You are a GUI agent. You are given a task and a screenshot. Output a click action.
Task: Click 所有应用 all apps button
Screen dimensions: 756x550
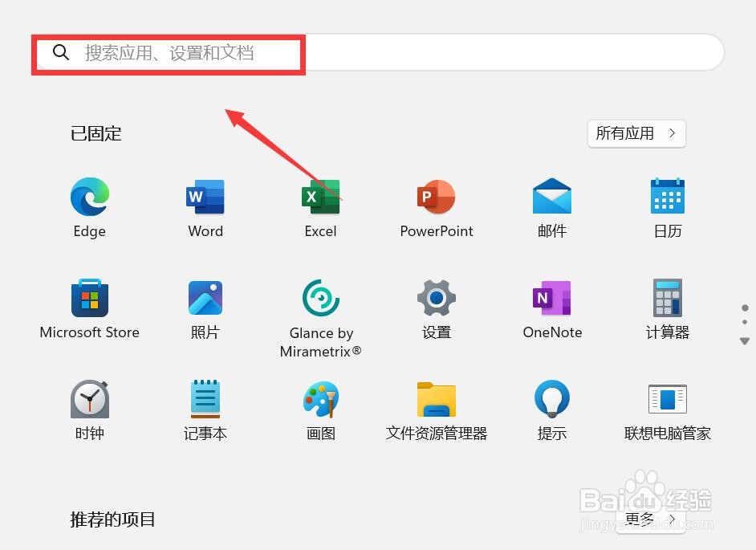pyautogui.click(x=636, y=133)
